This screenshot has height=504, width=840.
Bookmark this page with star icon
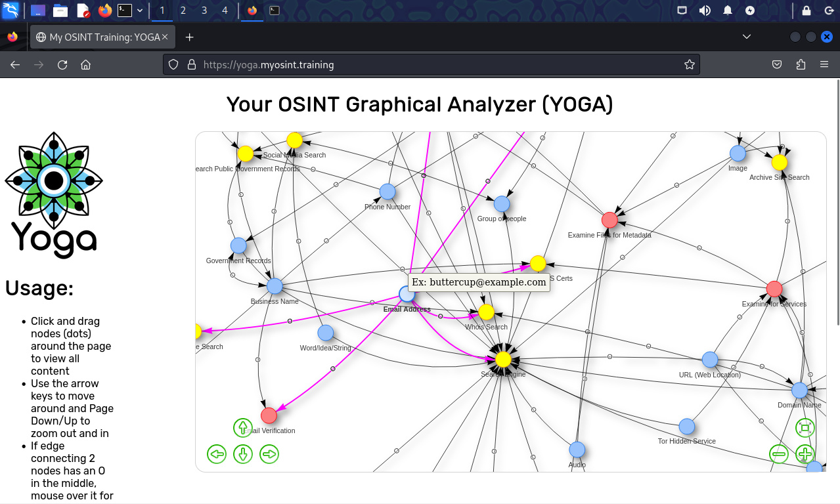tap(689, 64)
